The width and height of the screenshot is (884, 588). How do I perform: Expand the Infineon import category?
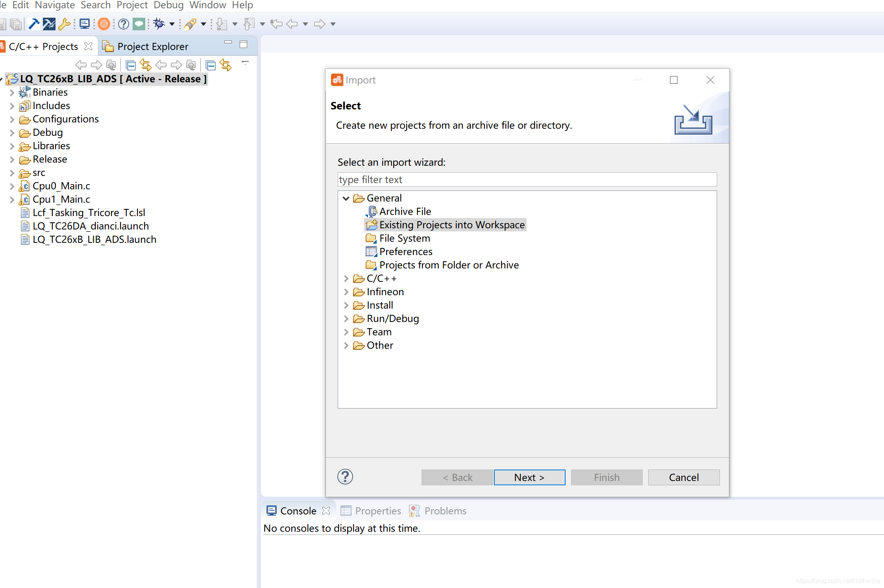[x=346, y=291]
